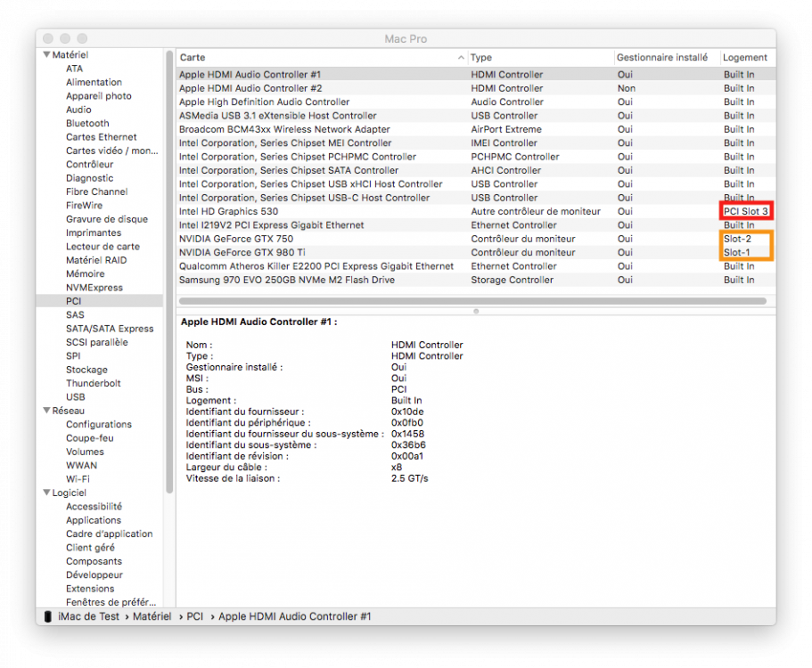Toggle the Carte column sort arrow
The image size is (812, 668).
[461, 57]
